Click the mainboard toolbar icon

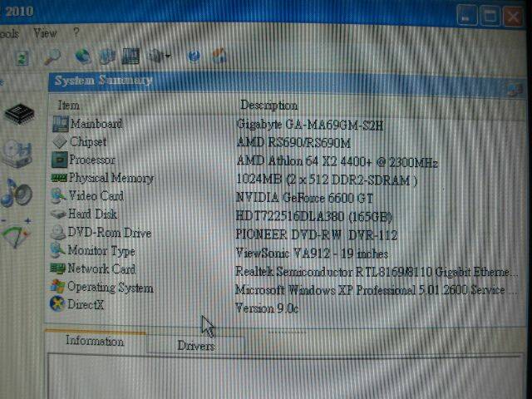click(131, 56)
